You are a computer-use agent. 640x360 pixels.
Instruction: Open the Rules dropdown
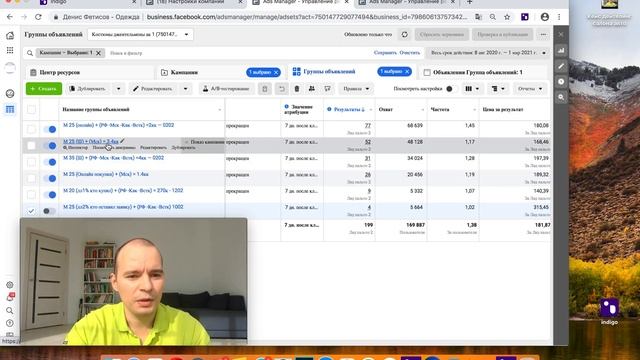[356, 89]
